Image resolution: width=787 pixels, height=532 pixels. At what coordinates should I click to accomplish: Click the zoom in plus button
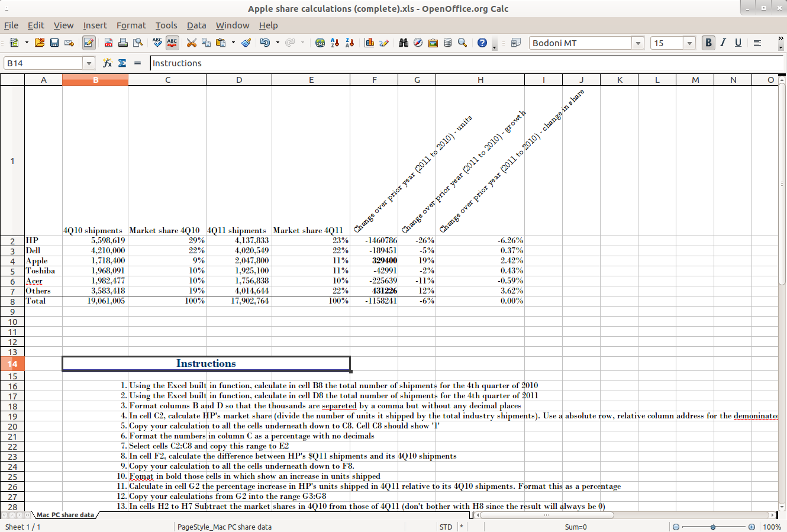click(x=751, y=527)
